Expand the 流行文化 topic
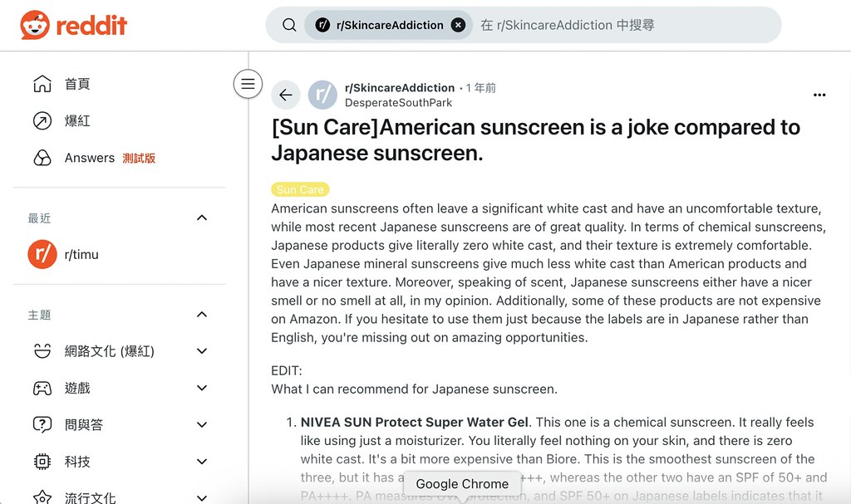This screenshot has width=851, height=504. tap(202, 498)
